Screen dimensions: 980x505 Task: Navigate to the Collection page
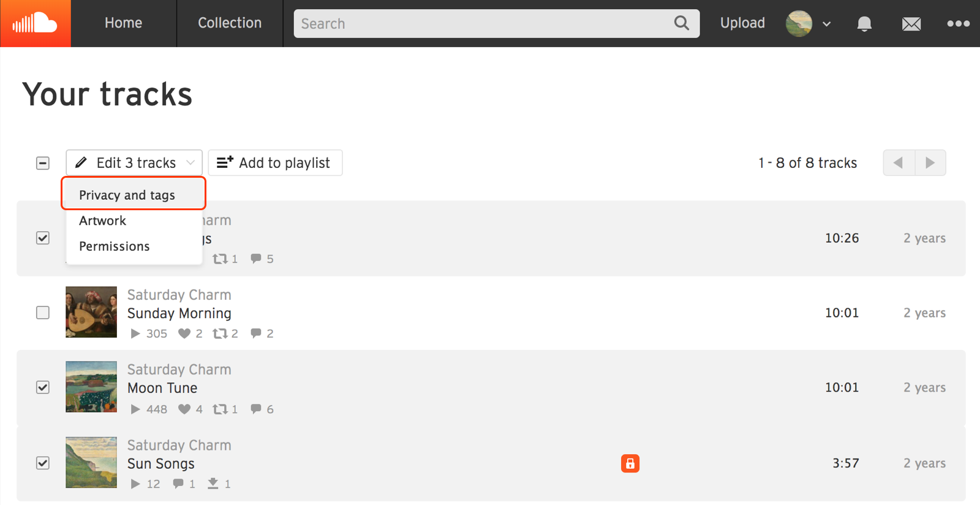[229, 23]
